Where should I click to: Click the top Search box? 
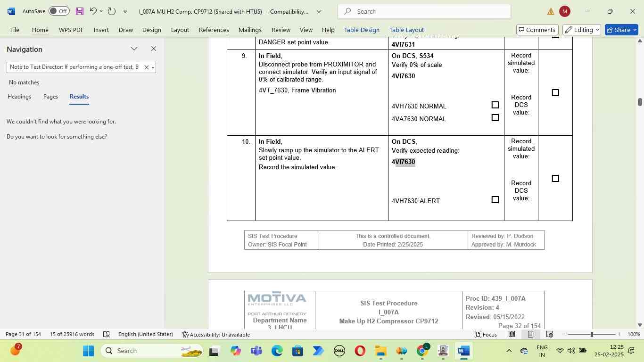[x=424, y=11]
